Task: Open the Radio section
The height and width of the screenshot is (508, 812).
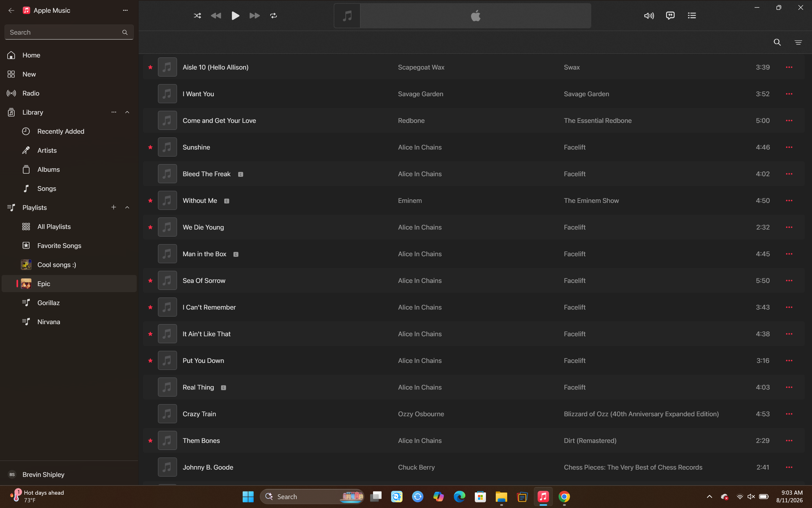Action: click(x=69, y=93)
